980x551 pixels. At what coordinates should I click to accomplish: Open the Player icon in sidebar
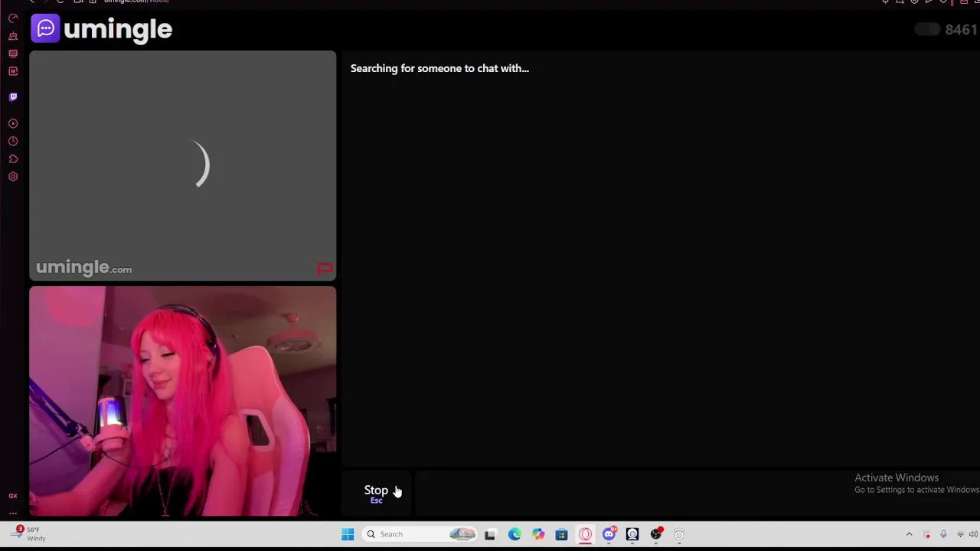point(13,123)
